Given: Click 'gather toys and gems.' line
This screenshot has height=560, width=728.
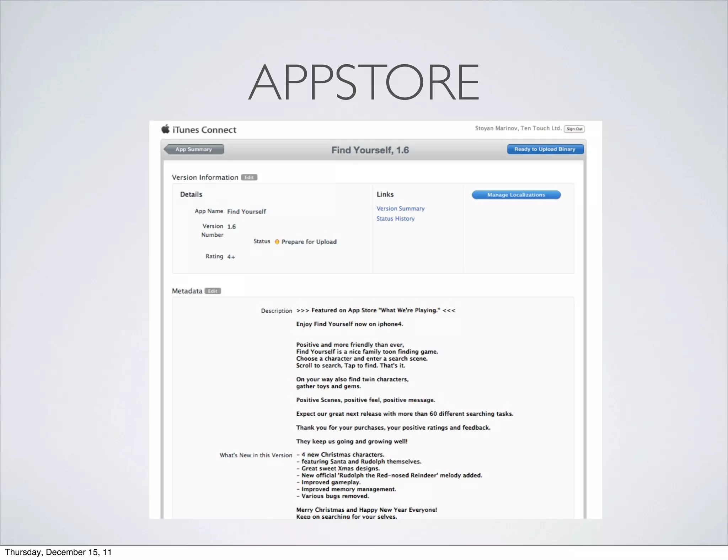Looking at the screenshot, I should click(328, 386).
